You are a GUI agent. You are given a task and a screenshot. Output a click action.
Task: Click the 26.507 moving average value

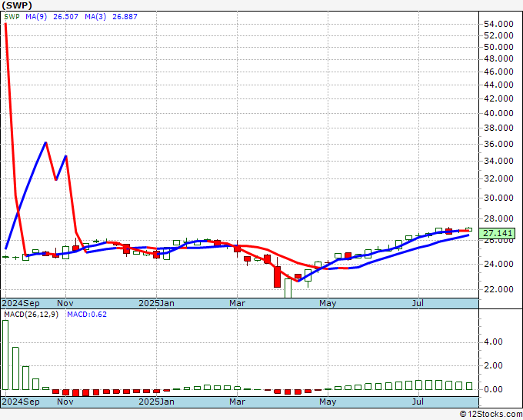[65, 17]
